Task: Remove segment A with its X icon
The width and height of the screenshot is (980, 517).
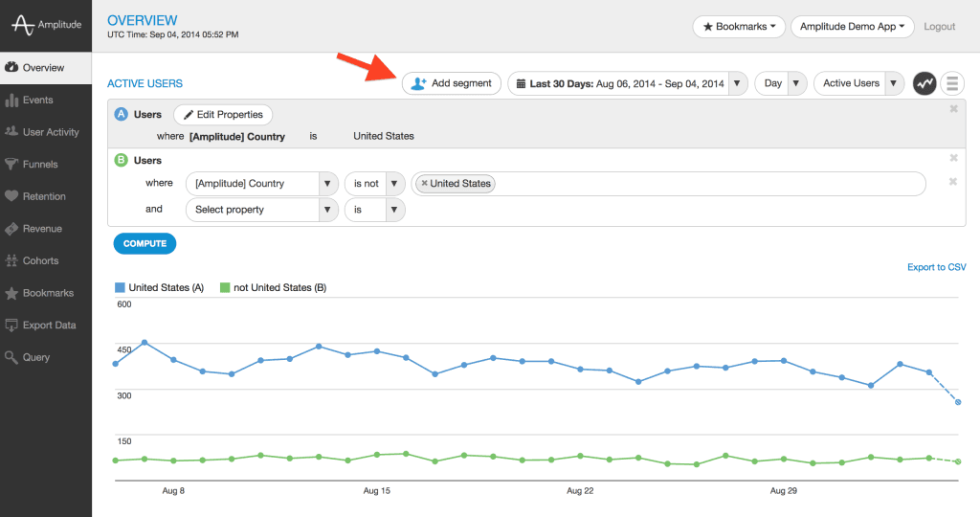Action: pyautogui.click(x=953, y=109)
